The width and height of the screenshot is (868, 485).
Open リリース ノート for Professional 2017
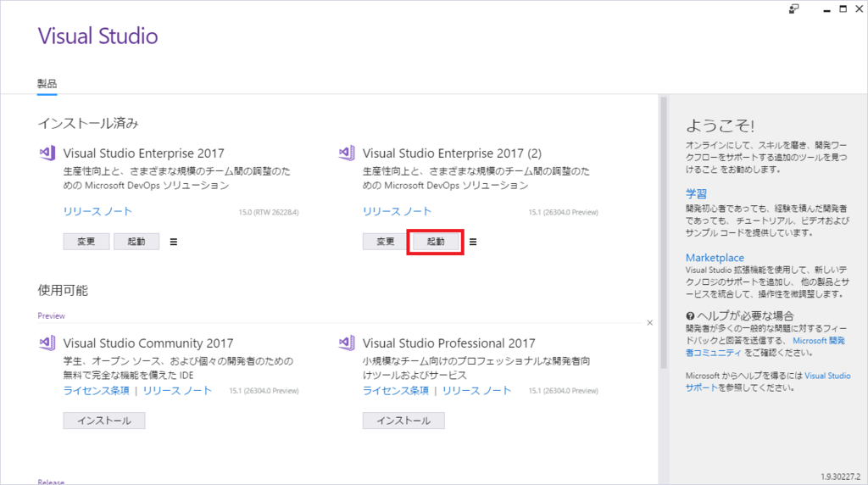pyautogui.click(x=476, y=391)
